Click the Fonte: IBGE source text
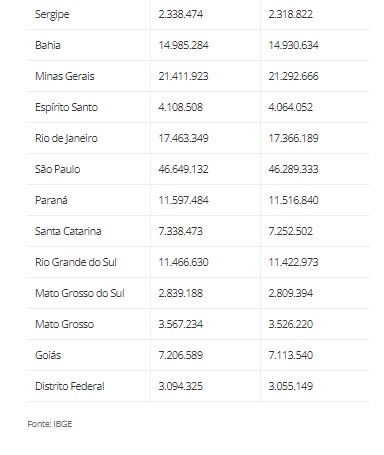Image resolution: width=384 pixels, height=455 pixels. (50, 424)
